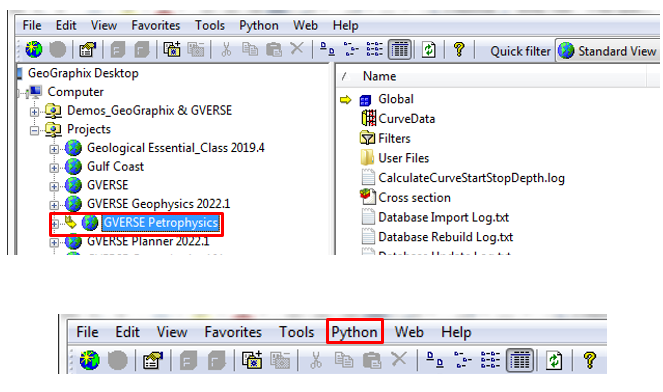The height and width of the screenshot is (392, 663).
Task: Select Geological Essential_Class 2019.4 project
Action: point(175,148)
